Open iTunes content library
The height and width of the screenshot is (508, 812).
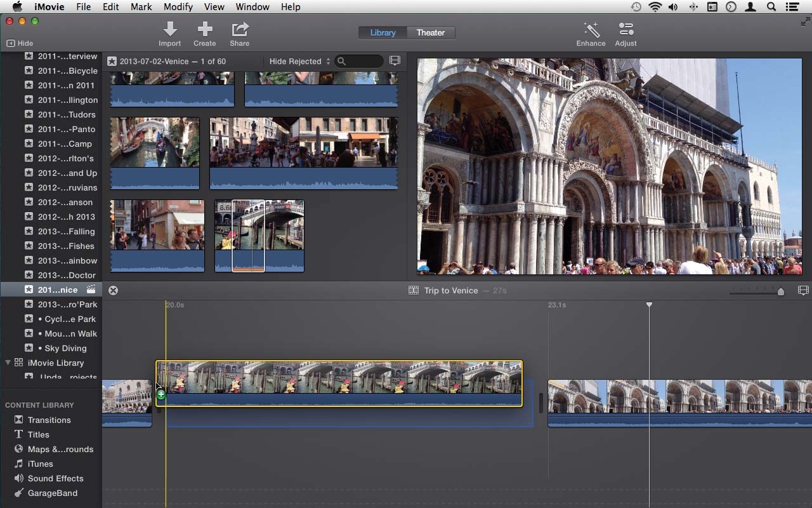pos(40,464)
